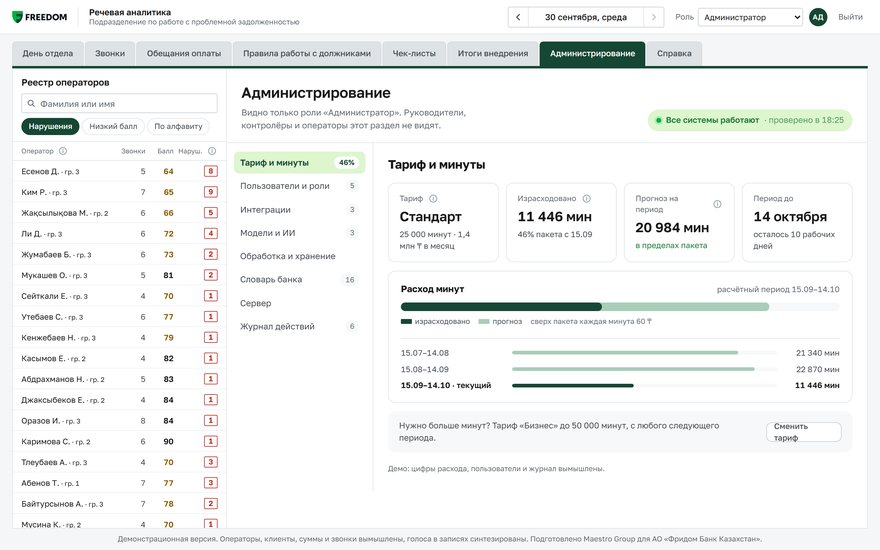Focus the Фамилия или имя search field
Screen dimensions: 880x550
click(120, 104)
